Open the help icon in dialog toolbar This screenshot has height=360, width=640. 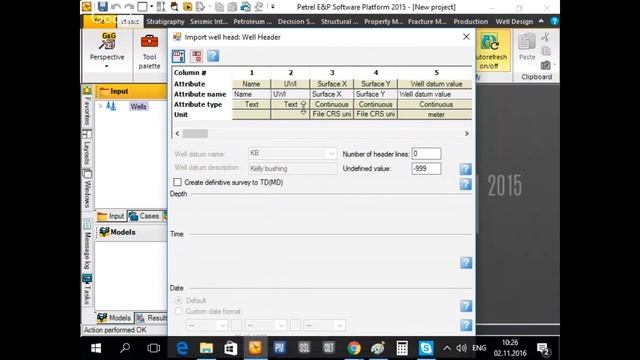coord(213,56)
